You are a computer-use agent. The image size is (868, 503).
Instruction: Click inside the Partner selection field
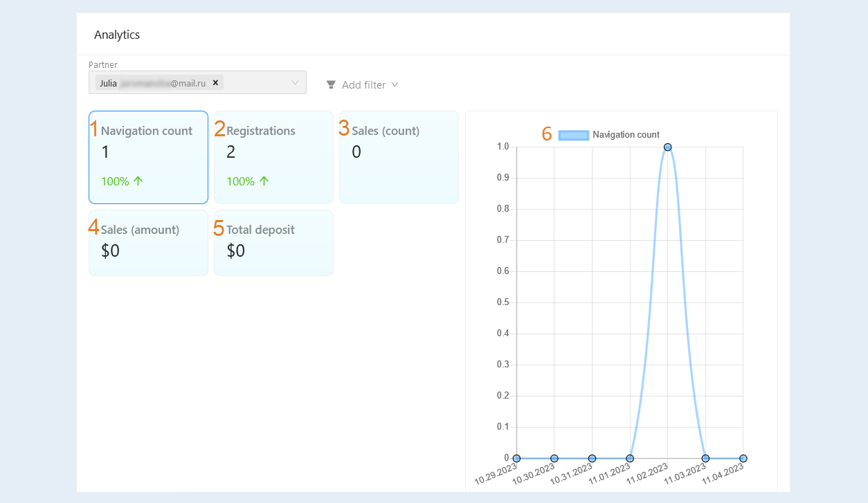[x=197, y=82]
